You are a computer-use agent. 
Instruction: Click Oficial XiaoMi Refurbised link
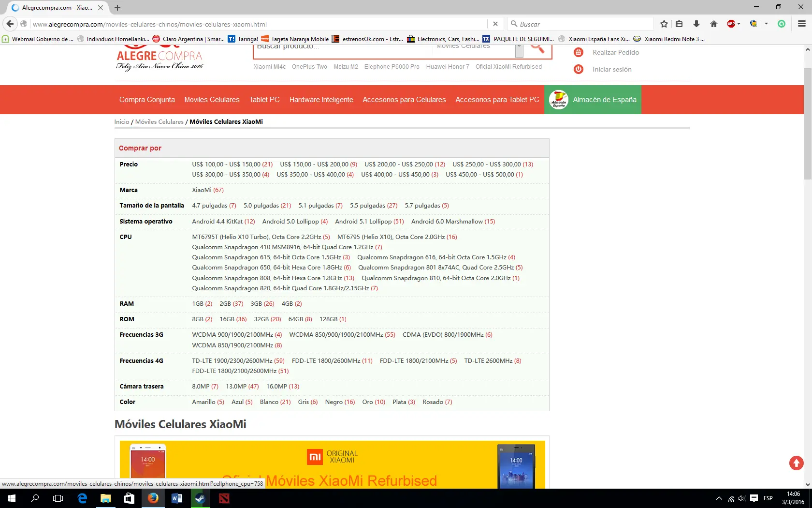508,67
